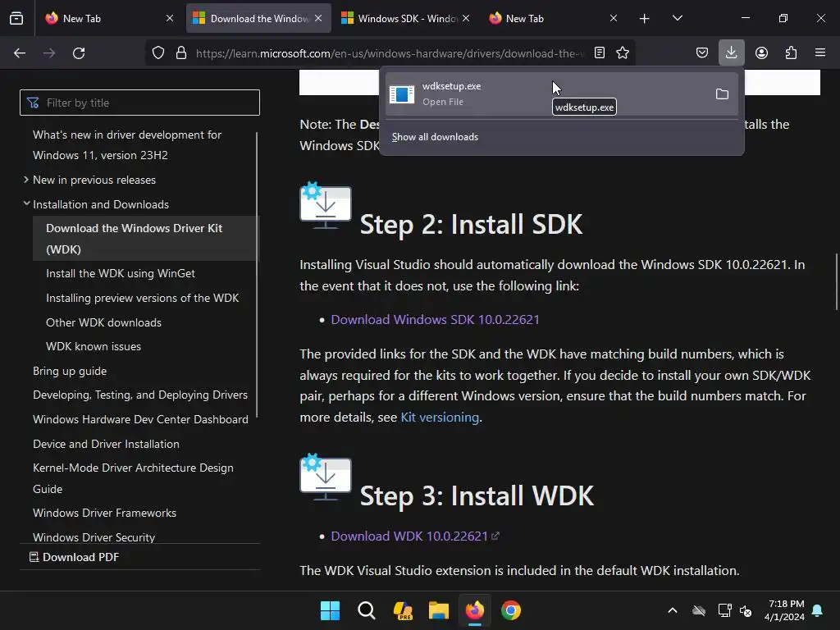Click the page vertical scrollbar thumb
Image resolution: width=840 pixels, height=630 pixels.
pyautogui.click(x=836, y=282)
